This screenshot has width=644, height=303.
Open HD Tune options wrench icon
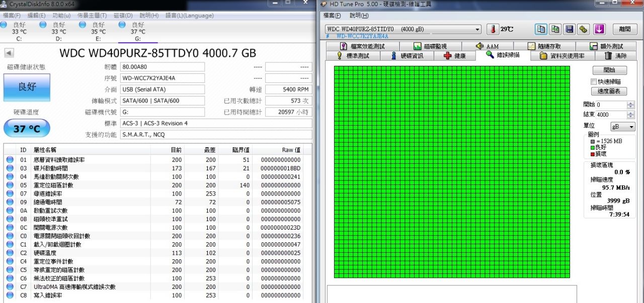click(583, 29)
